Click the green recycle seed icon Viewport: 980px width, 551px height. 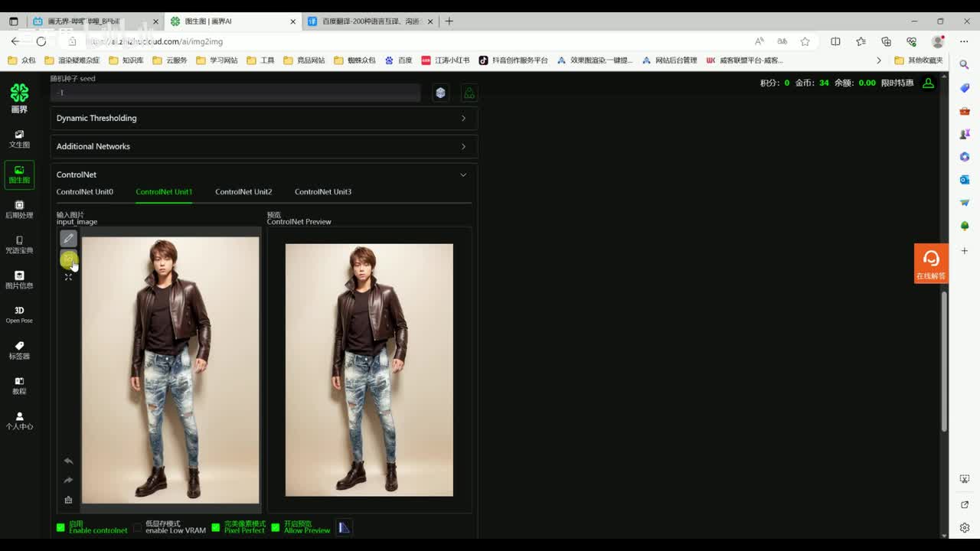469,93
